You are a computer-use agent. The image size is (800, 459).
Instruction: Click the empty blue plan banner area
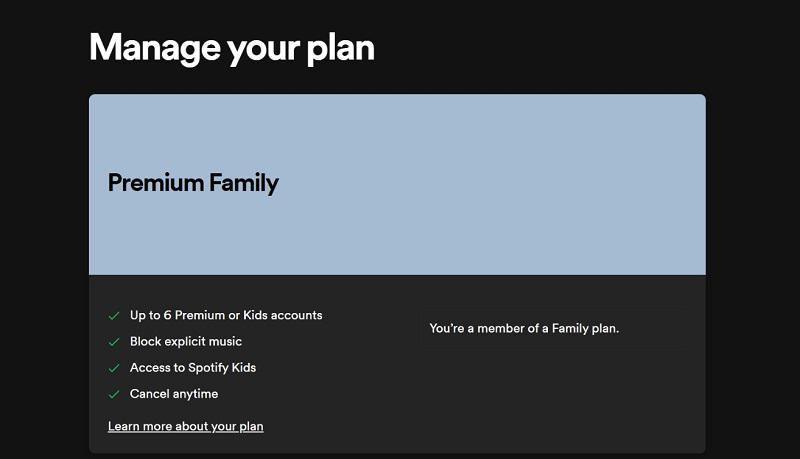coord(500,180)
